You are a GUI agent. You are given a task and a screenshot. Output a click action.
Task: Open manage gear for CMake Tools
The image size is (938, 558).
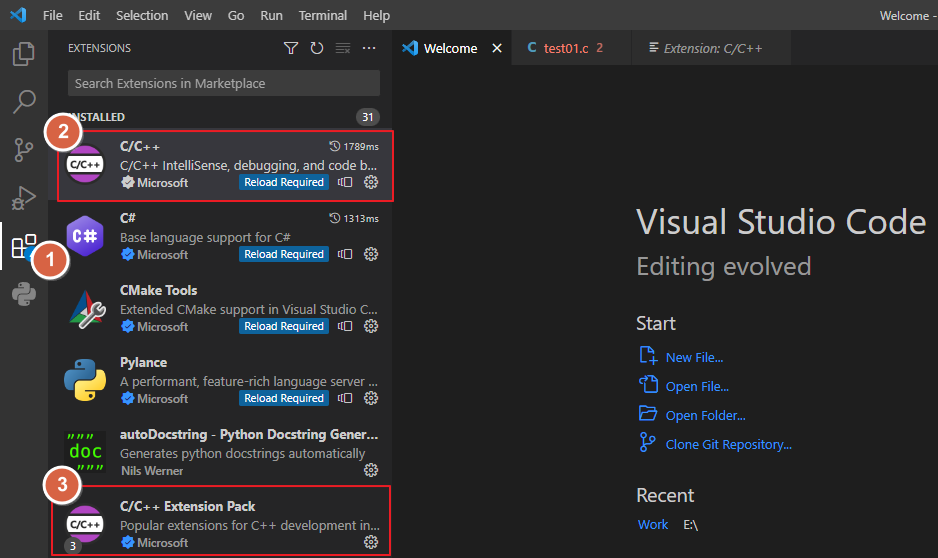click(x=371, y=326)
